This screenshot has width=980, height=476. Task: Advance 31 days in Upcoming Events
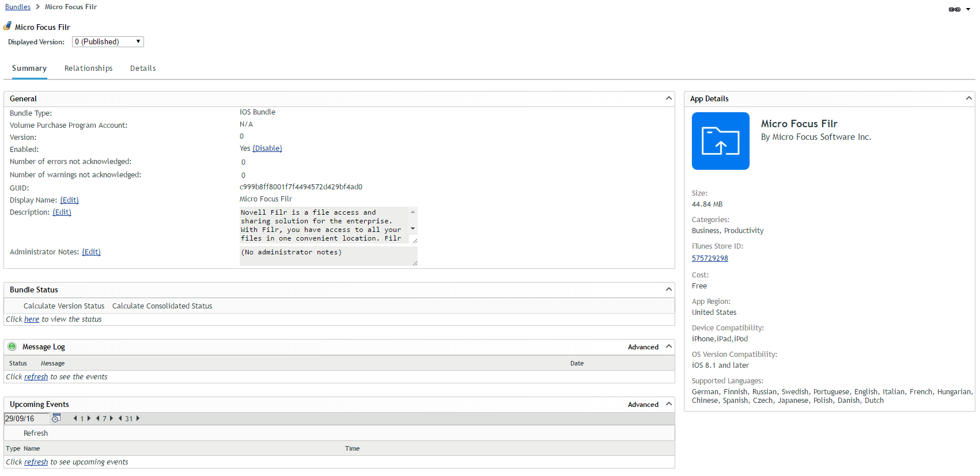pyautogui.click(x=138, y=418)
